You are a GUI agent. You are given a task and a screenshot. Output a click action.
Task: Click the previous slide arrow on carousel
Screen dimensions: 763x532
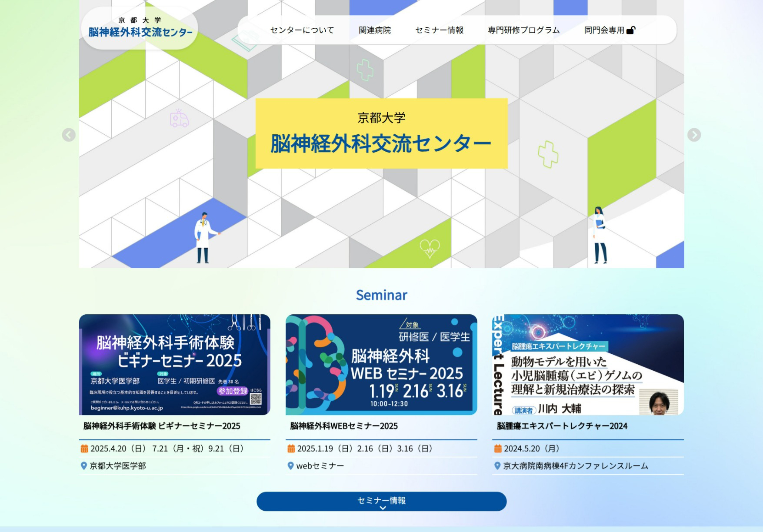[x=69, y=135]
